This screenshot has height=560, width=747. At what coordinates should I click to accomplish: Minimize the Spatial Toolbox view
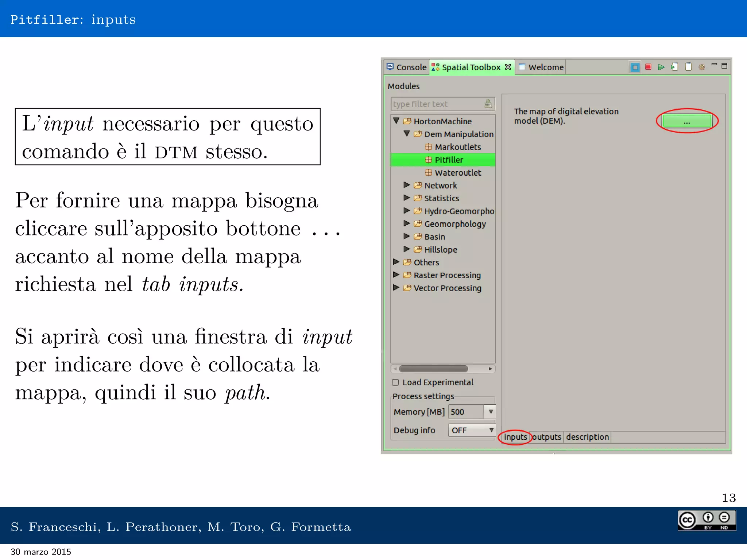[x=714, y=65]
